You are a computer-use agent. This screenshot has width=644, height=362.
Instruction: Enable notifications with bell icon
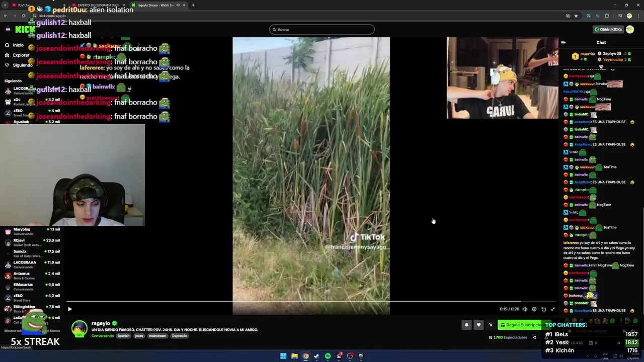pos(466,325)
